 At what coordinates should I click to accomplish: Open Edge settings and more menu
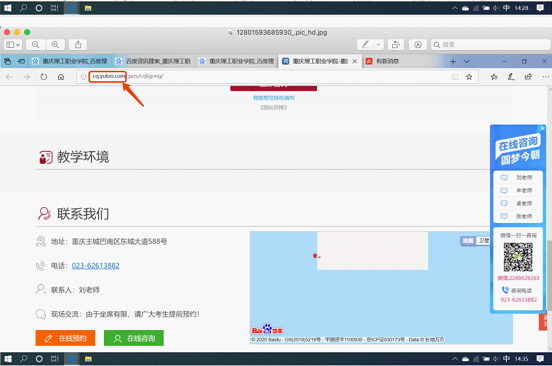[545, 77]
